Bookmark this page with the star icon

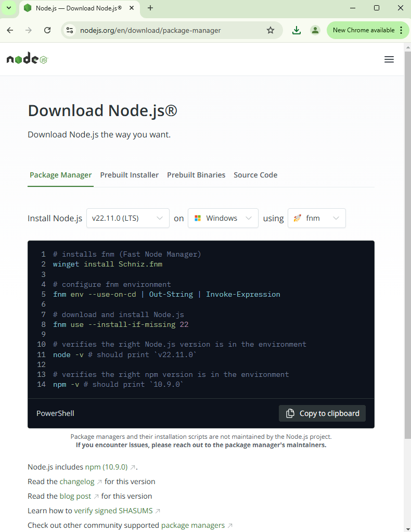click(270, 30)
